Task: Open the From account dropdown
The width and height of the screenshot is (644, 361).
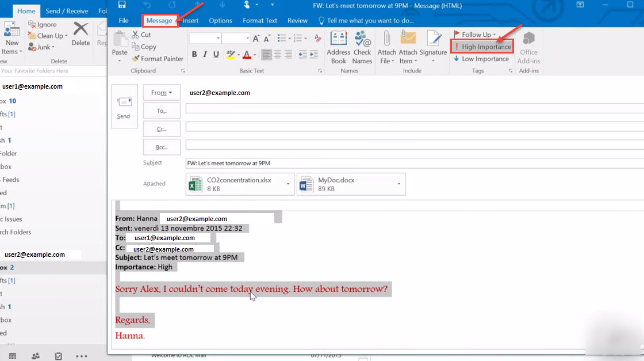Action: pos(161,92)
